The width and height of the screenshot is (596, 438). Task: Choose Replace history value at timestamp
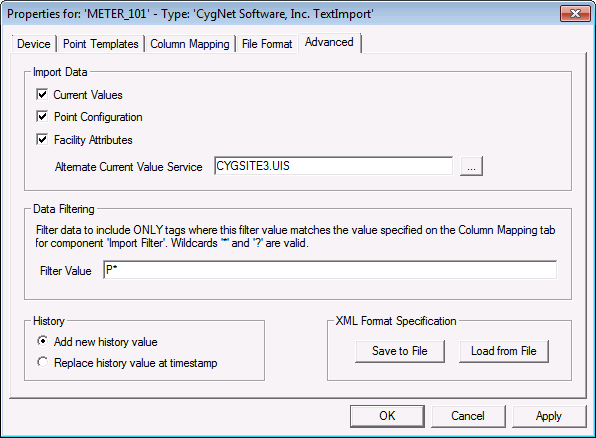click(x=42, y=362)
